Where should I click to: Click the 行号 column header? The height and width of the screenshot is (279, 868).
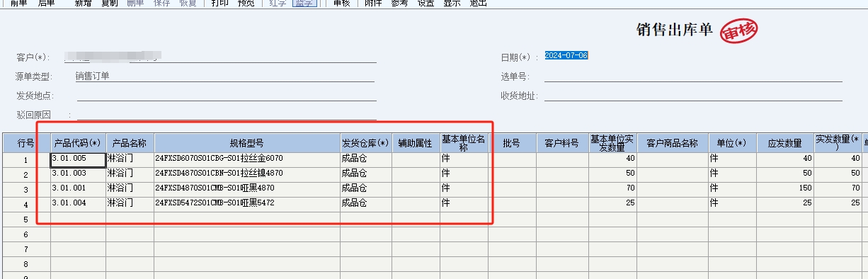(x=25, y=143)
